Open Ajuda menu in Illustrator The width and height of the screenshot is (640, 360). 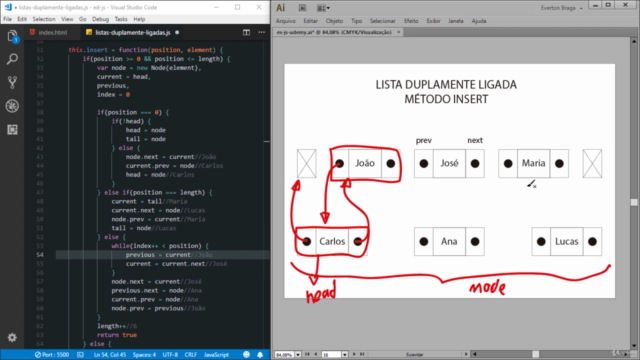479,21
